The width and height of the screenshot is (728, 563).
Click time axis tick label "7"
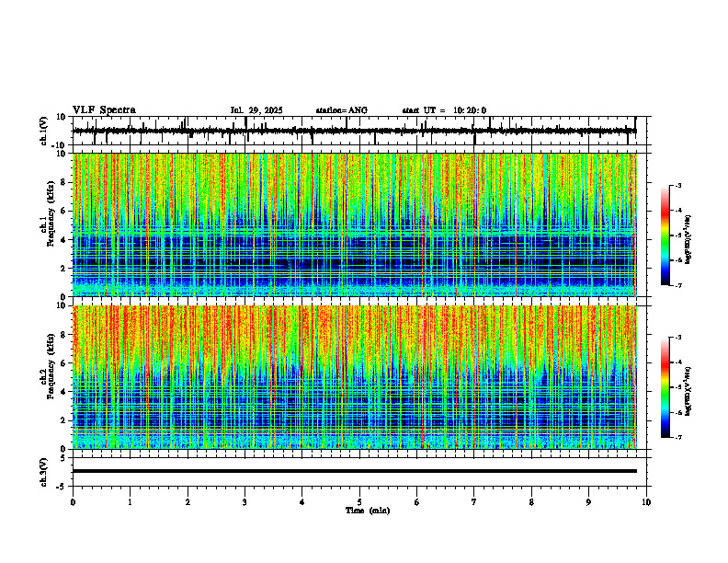click(474, 502)
